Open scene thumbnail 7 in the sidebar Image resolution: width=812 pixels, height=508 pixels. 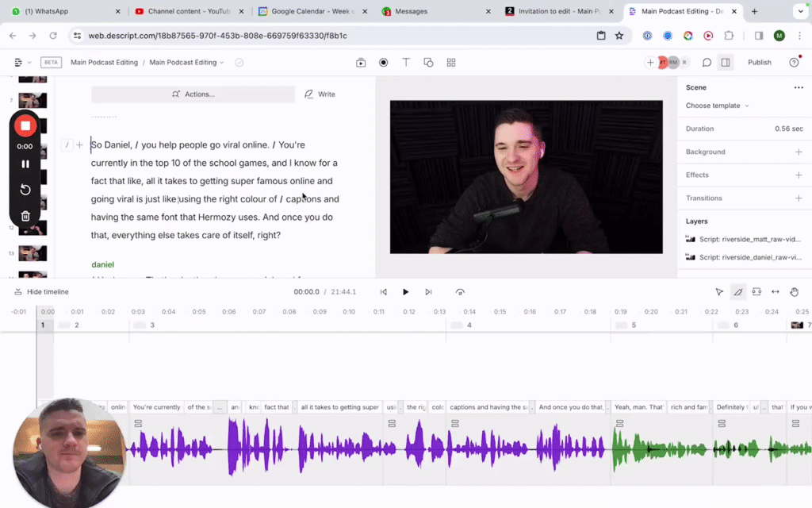pyautogui.click(x=33, y=100)
